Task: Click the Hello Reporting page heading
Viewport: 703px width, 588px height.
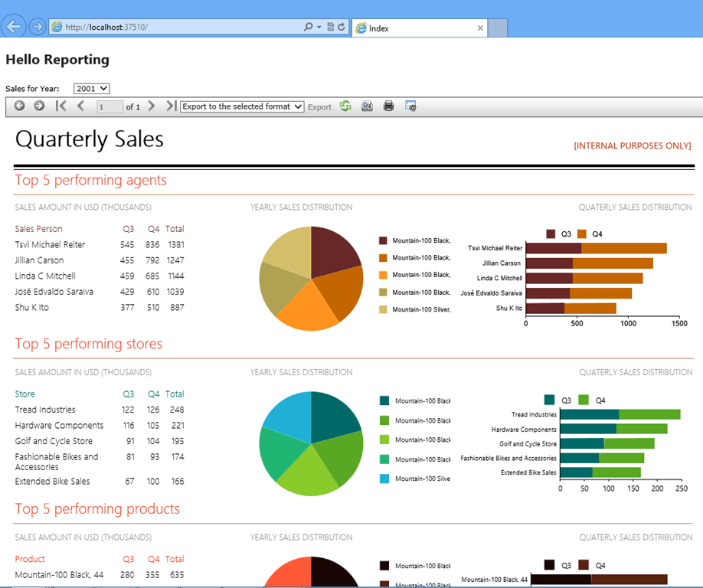Action: [57, 60]
